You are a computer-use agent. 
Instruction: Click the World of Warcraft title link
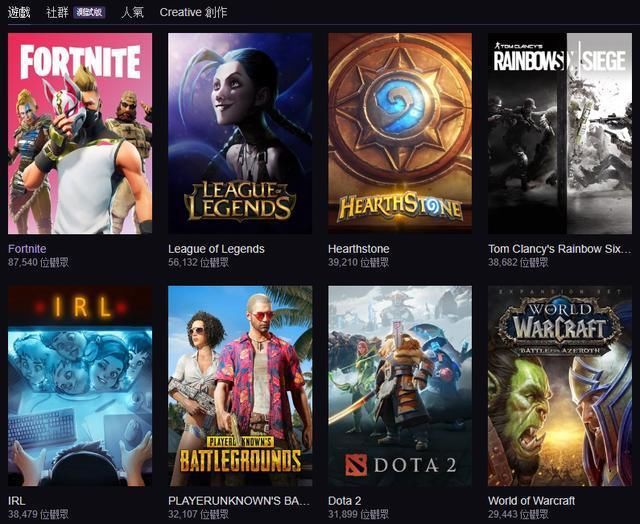(x=531, y=501)
